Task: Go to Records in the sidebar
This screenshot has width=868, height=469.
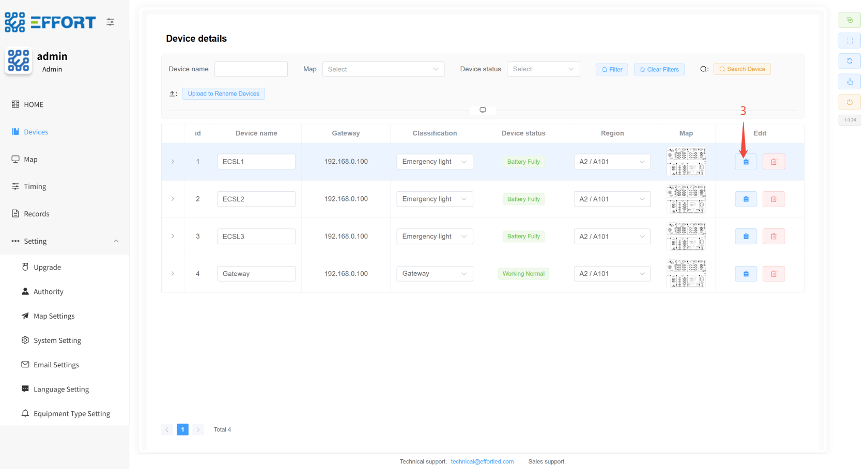Action: [36, 214]
